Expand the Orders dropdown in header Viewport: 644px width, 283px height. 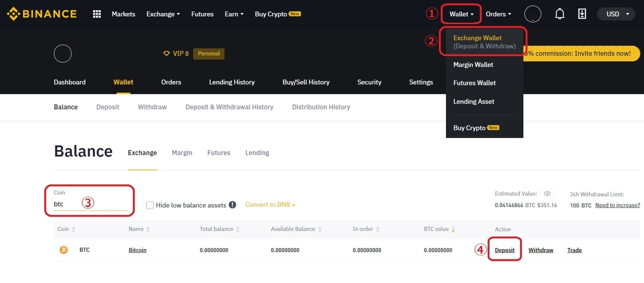(499, 14)
